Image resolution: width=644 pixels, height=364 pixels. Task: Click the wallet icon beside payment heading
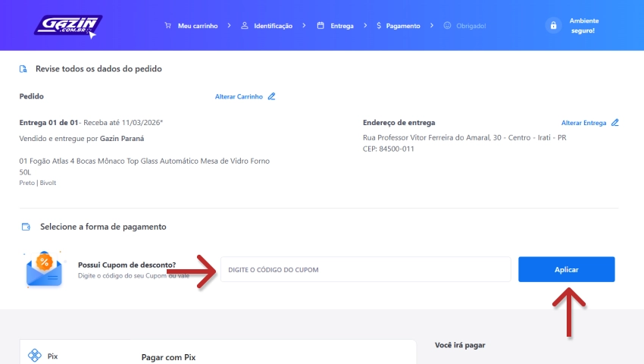26,227
